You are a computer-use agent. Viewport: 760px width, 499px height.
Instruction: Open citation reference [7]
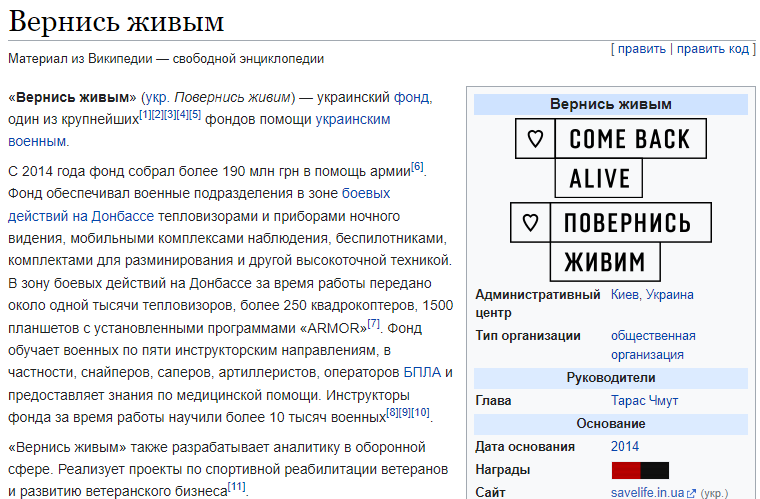[373, 324]
